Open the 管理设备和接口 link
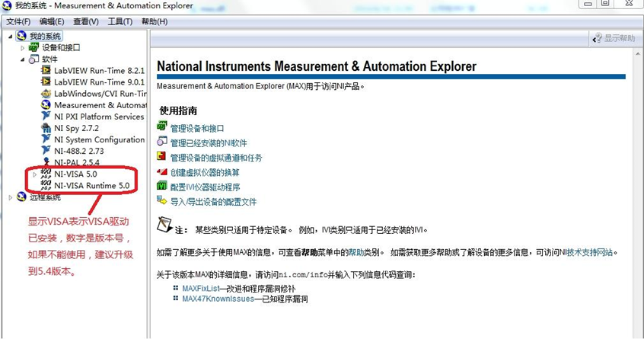Viewport: 644px width, 339px height. pyautogui.click(x=197, y=129)
